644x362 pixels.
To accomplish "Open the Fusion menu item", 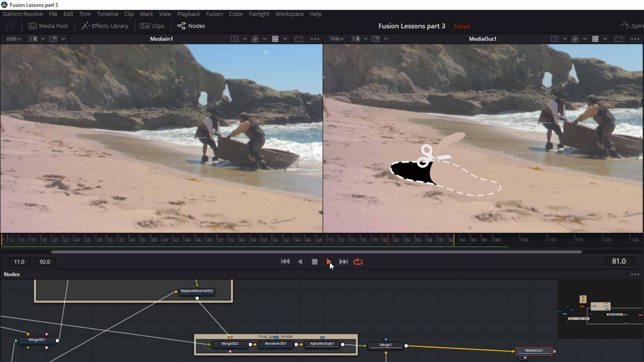I will (x=215, y=14).
